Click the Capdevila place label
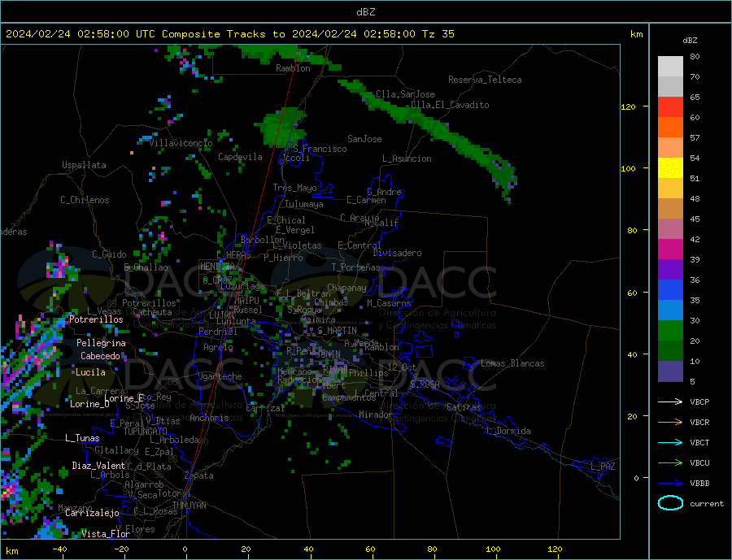Image resolution: width=732 pixels, height=560 pixels. click(x=240, y=157)
